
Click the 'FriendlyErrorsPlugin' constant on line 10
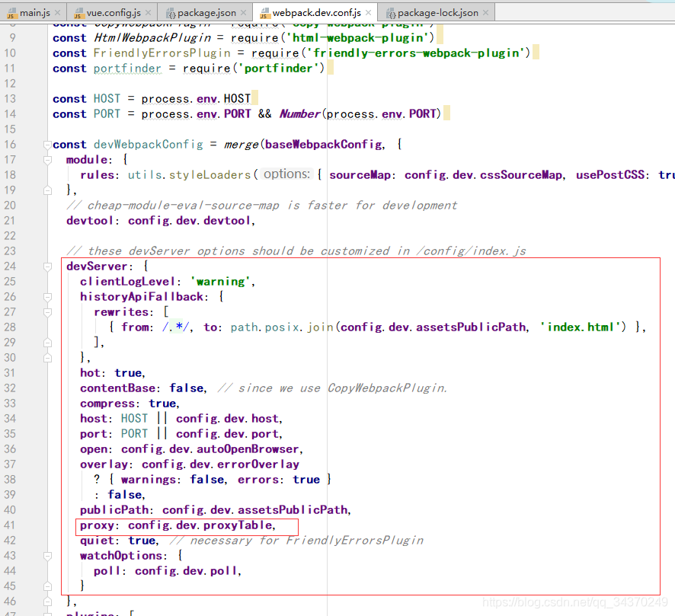(162, 53)
